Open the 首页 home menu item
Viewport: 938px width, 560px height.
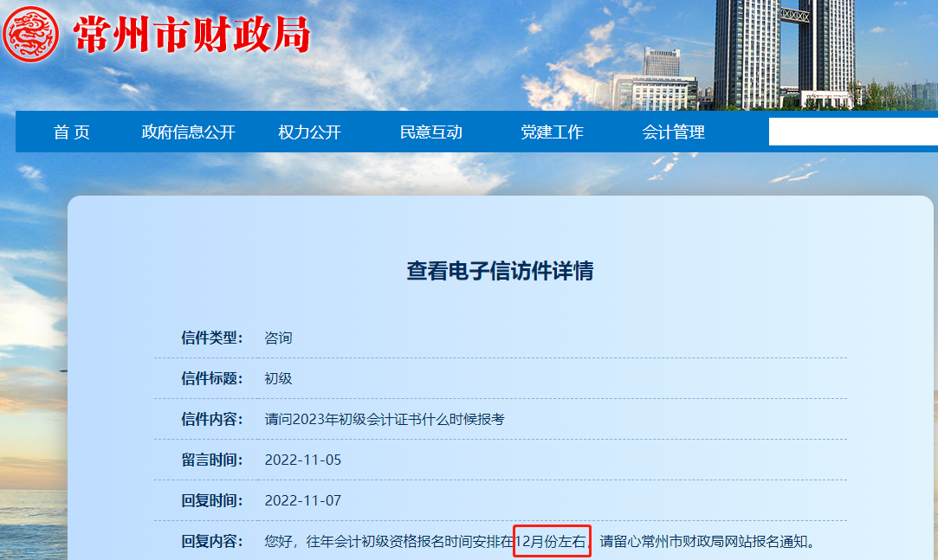click(x=72, y=132)
